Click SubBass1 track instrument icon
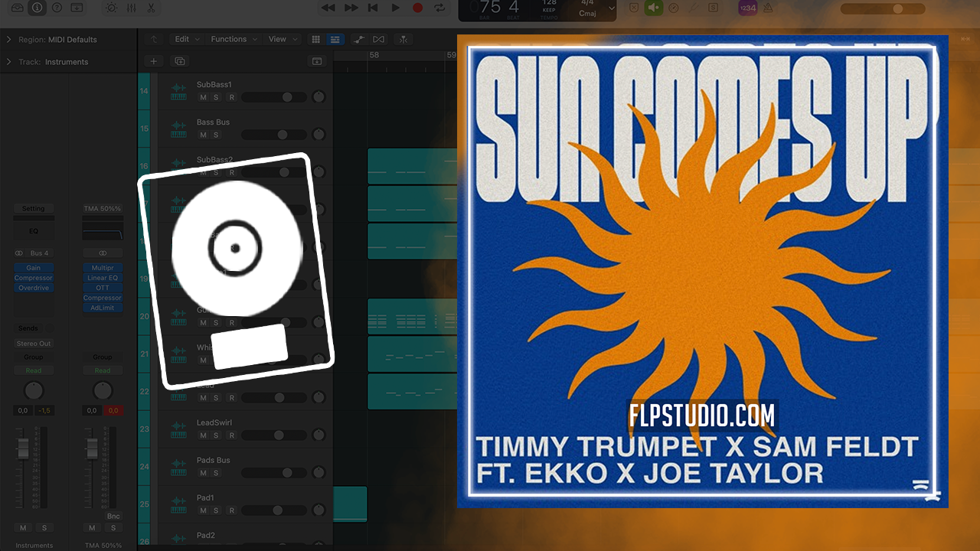980x551 pixels. pyautogui.click(x=178, y=92)
